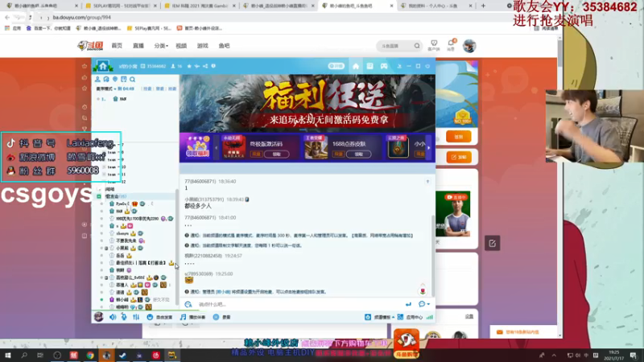644x362 pixels.
Task: Open Douyu 游戏 menu item
Action: click(203, 46)
